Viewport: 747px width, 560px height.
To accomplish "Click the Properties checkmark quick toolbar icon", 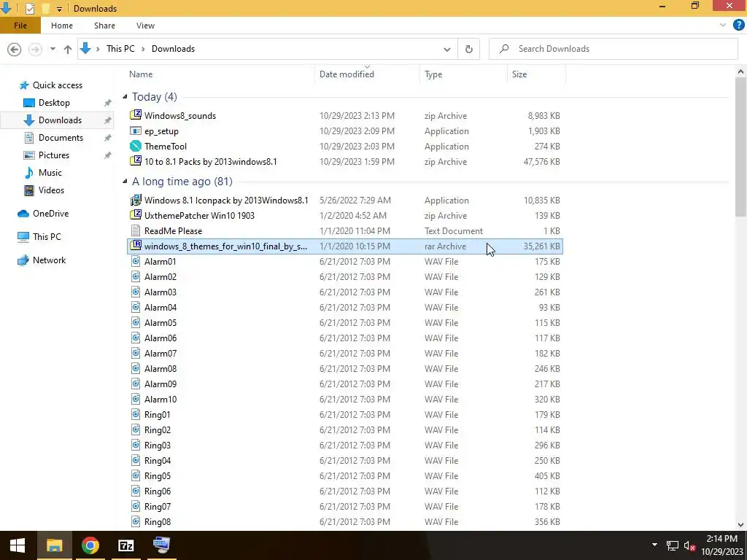I will click(x=29, y=9).
